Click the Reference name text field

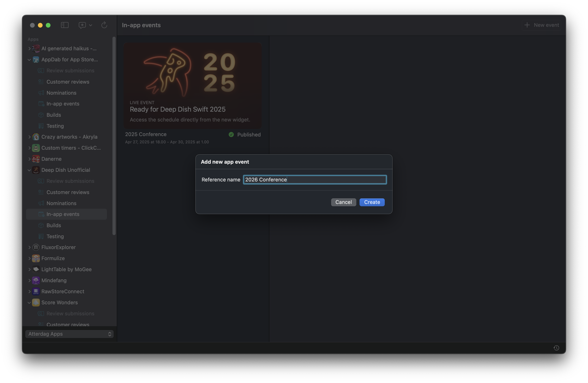click(315, 179)
